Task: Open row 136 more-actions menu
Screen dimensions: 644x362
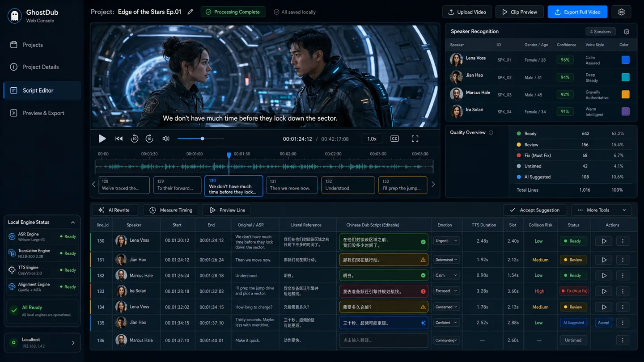Action: 623,340
